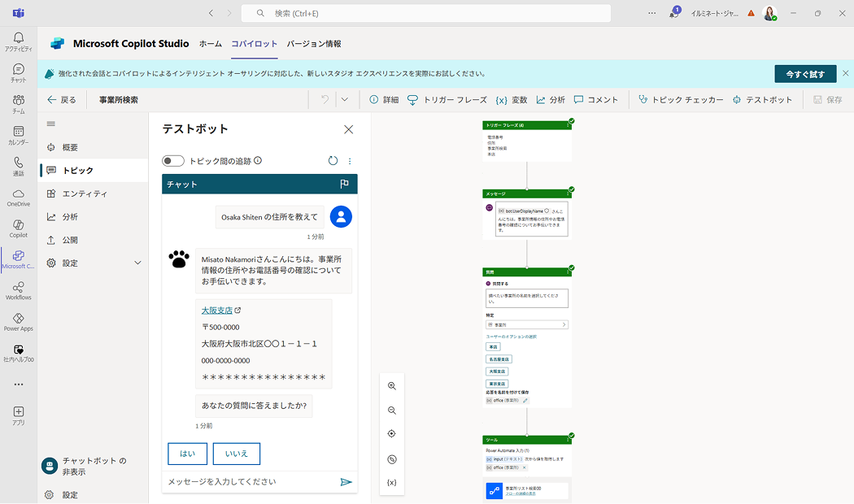Open the Activity feed in Teams rail
Viewport: 854px width, 504px height.
click(19, 41)
